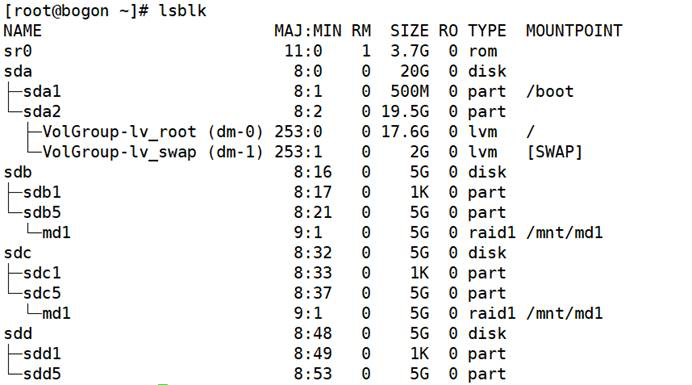
Task: Click md1 listed under sdc5
Action: [56, 313]
